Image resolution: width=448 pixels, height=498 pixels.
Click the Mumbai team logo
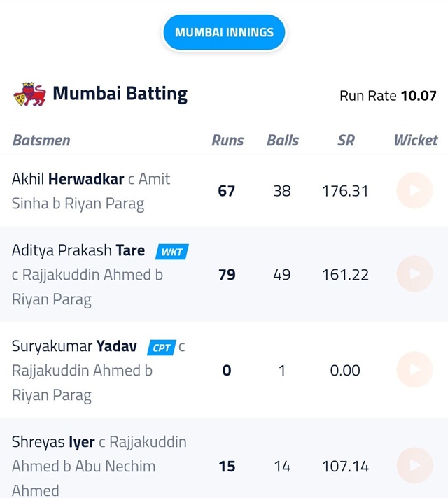pos(30,94)
